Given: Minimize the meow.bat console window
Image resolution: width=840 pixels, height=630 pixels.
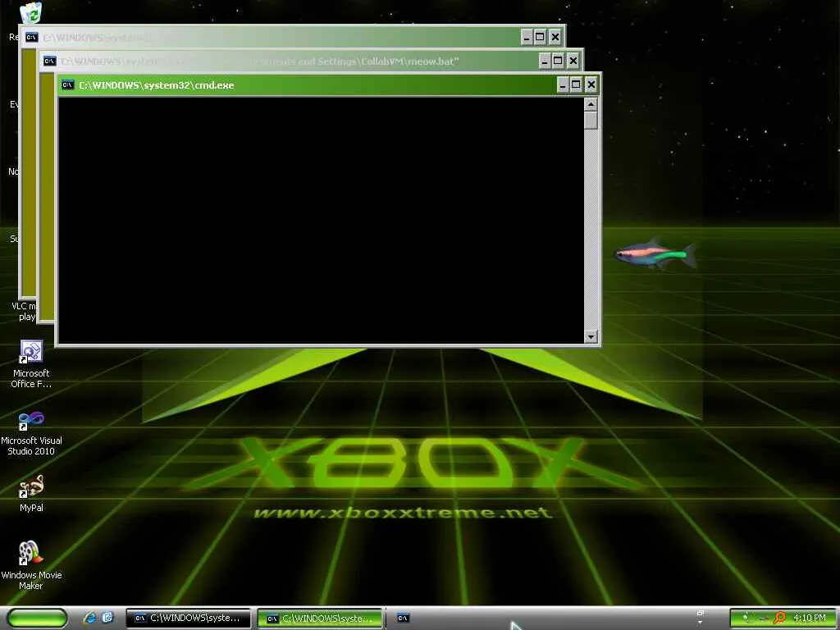Looking at the screenshot, I should click(545, 61).
